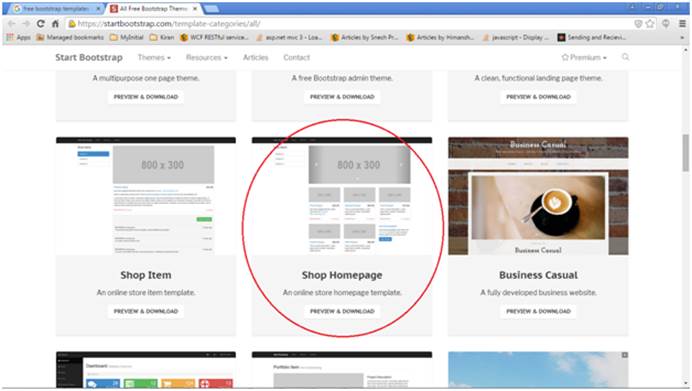Image resolution: width=692 pixels, height=391 pixels.
Task: Open the MyInitial bookmarks folder
Action: pyautogui.click(x=127, y=38)
